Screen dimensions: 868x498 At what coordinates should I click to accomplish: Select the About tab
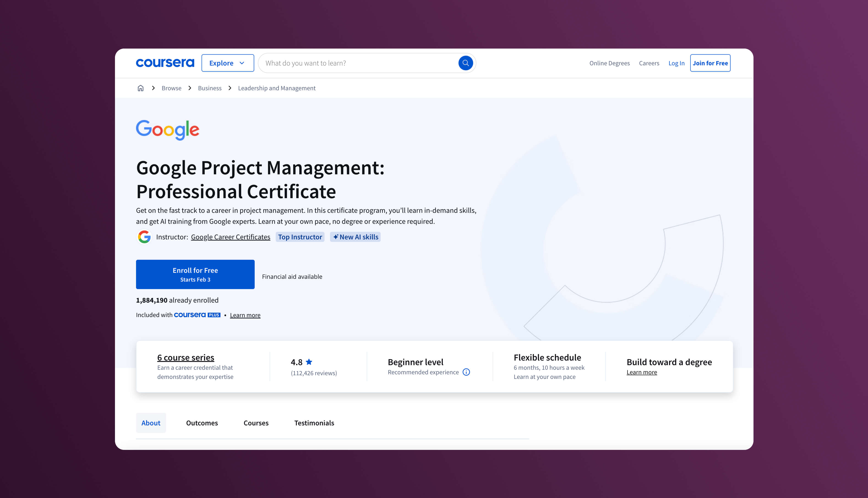click(151, 423)
